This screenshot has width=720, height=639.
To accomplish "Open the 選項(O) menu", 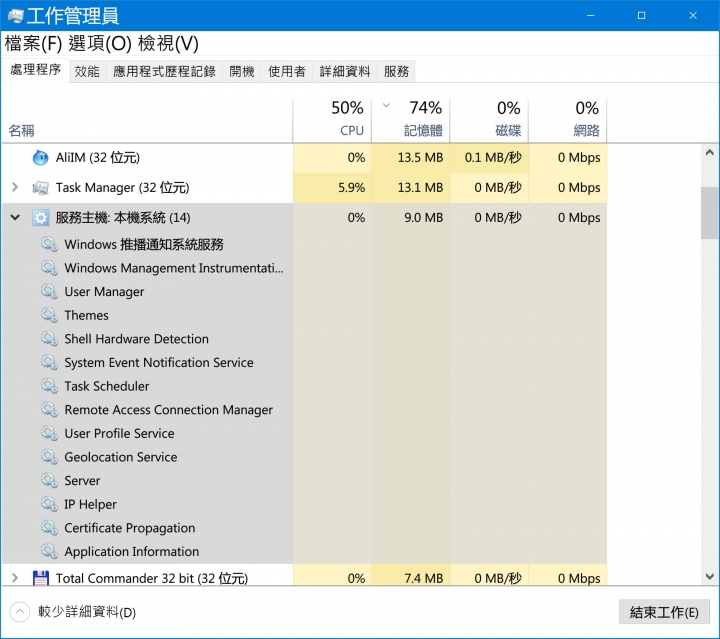I will pos(100,44).
